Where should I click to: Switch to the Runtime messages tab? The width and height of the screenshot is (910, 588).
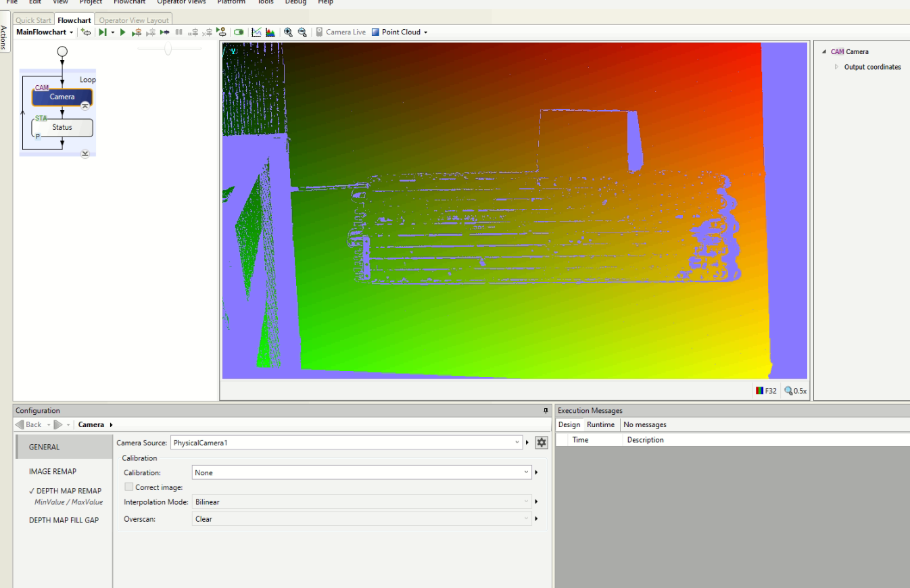pyautogui.click(x=600, y=424)
